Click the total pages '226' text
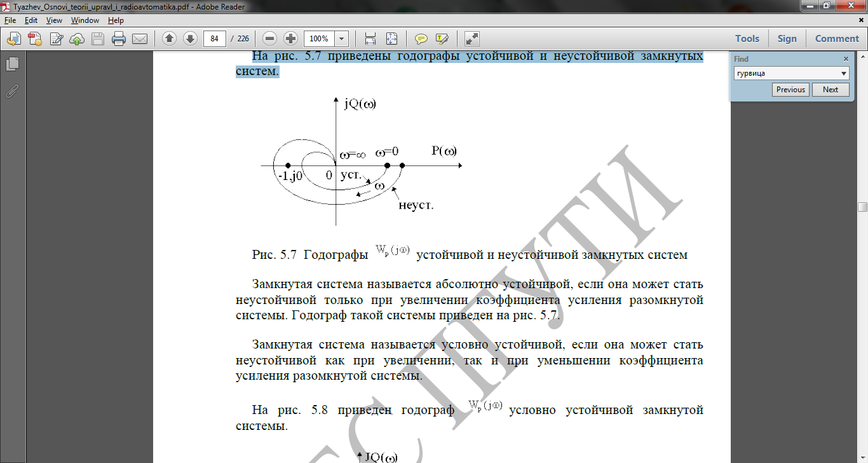 coord(243,39)
